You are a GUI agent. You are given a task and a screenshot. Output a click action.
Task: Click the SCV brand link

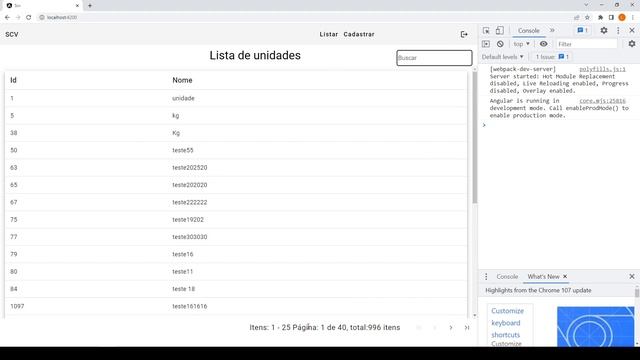[x=12, y=34]
